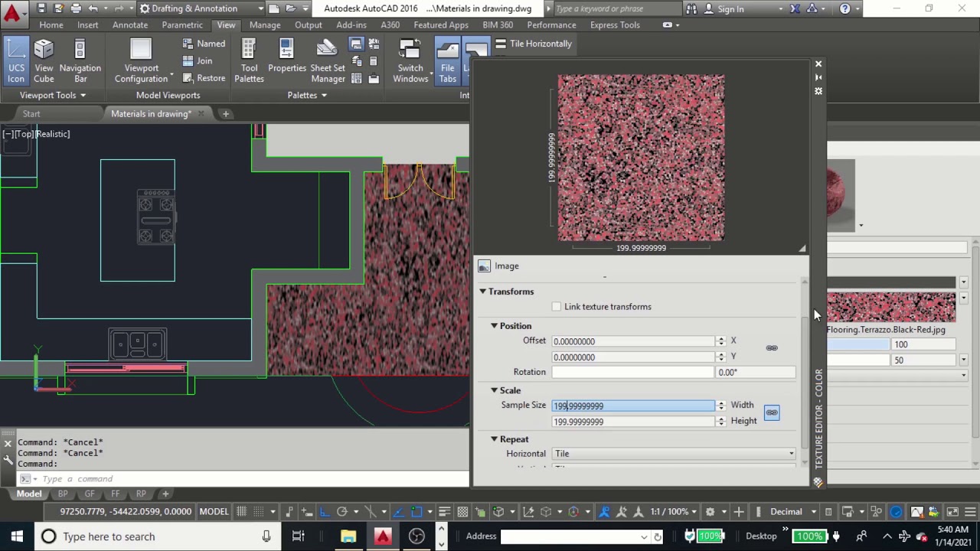Click the Windows Start button
The height and width of the screenshot is (551, 980).
tap(17, 536)
